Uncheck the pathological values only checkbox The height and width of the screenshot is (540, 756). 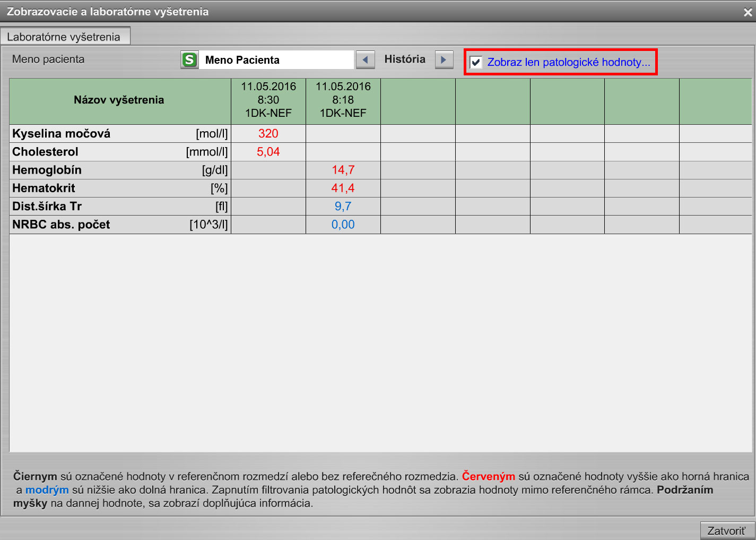coord(476,62)
